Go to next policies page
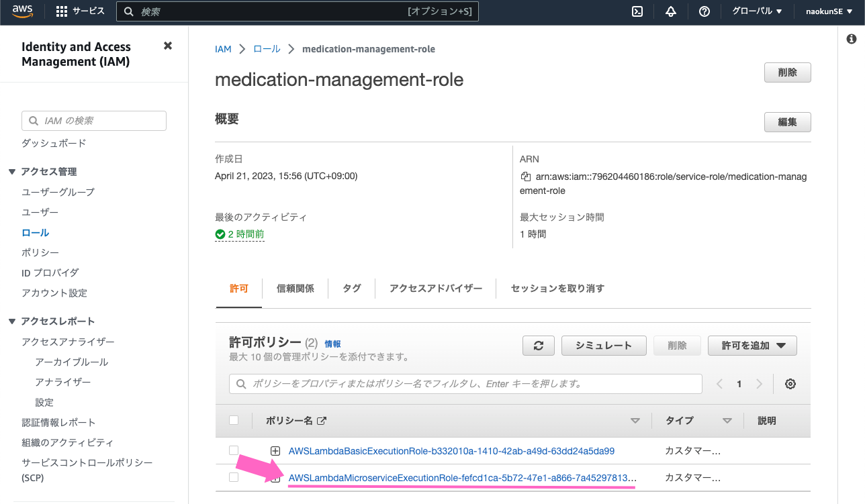The image size is (865, 504). pos(760,384)
